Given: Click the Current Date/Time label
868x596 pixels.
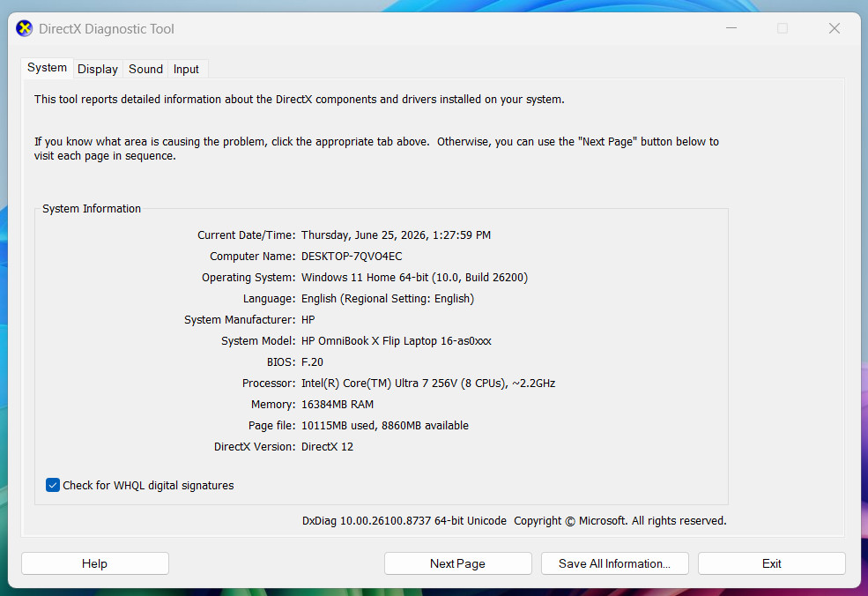Looking at the screenshot, I should pos(247,235).
